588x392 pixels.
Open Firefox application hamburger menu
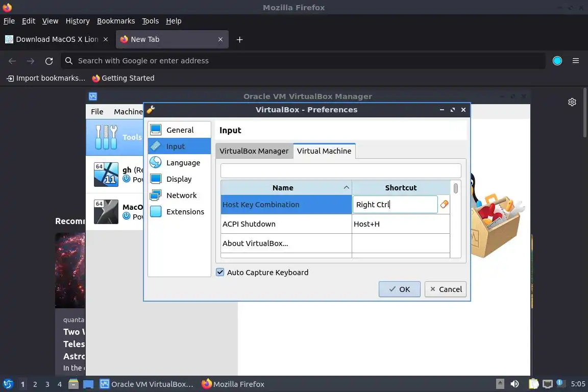tap(576, 61)
